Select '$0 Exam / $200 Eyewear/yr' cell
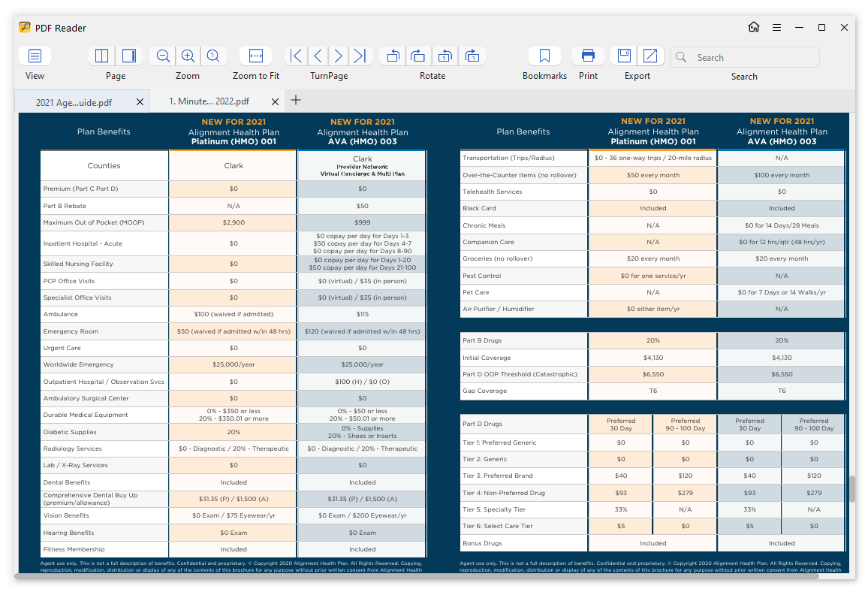The height and width of the screenshot is (592, 868). pos(362,515)
